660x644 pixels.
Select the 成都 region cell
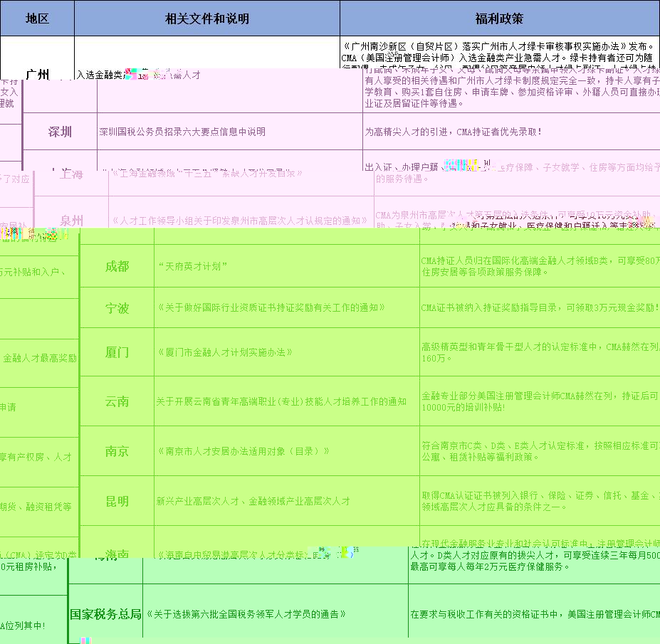coord(117,267)
